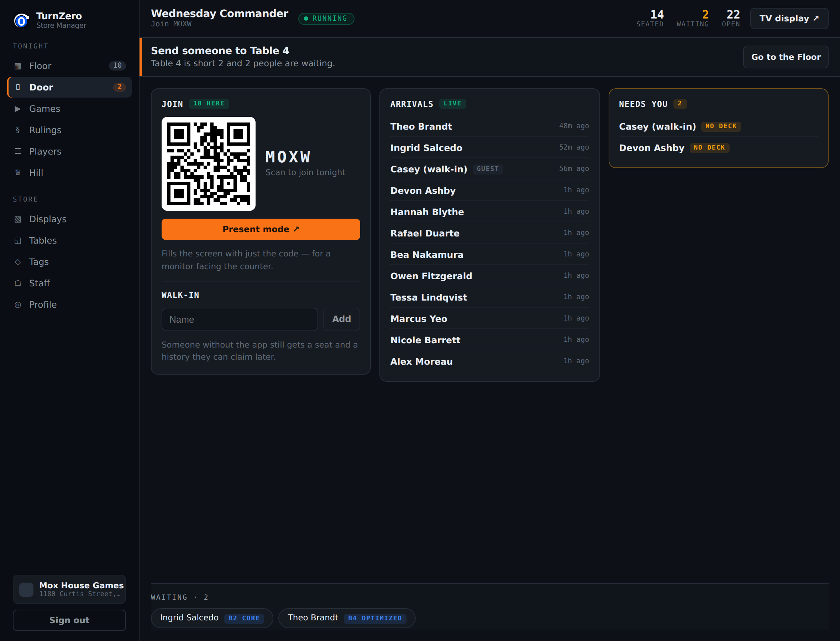Click the MOXW join code text
This screenshot has height=641, width=840.
pos(288,157)
